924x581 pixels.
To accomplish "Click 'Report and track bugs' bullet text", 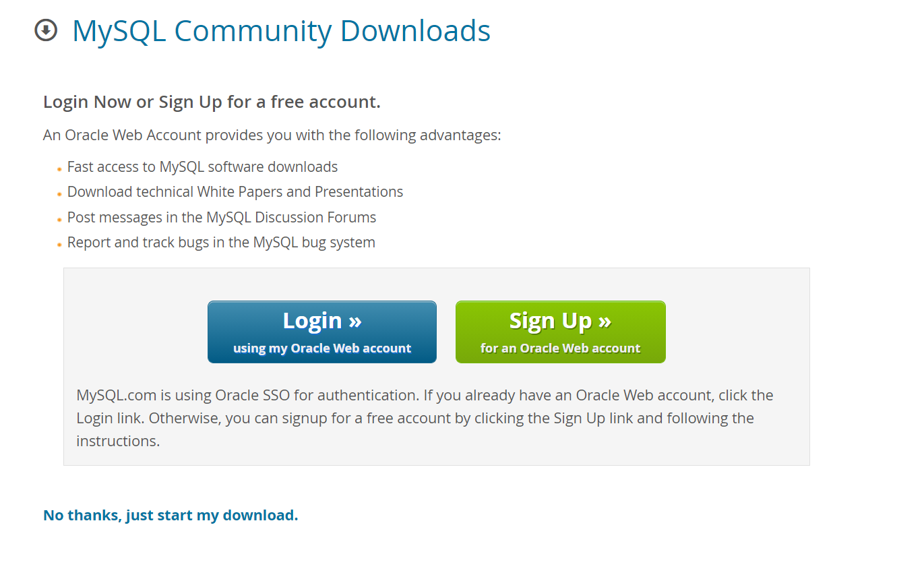I will (221, 242).
